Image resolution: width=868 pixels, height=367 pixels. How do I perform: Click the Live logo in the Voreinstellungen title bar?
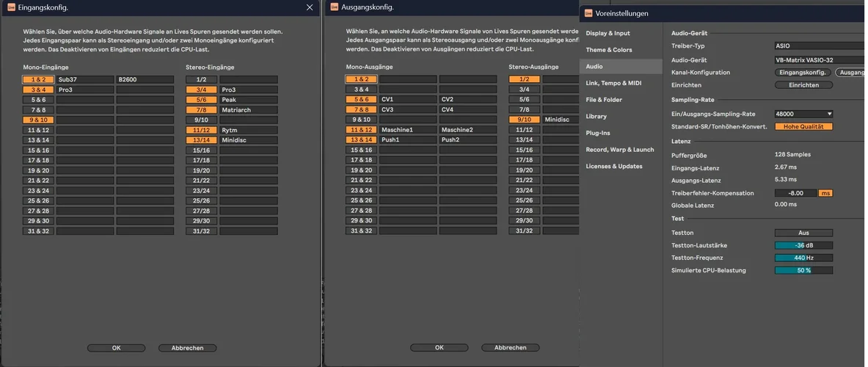pyautogui.click(x=587, y=13)
